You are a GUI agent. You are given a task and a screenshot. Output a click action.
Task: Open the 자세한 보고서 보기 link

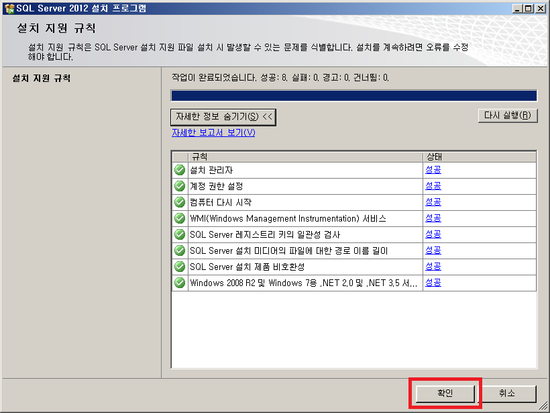pyautogui.click(x=213, y=133)
